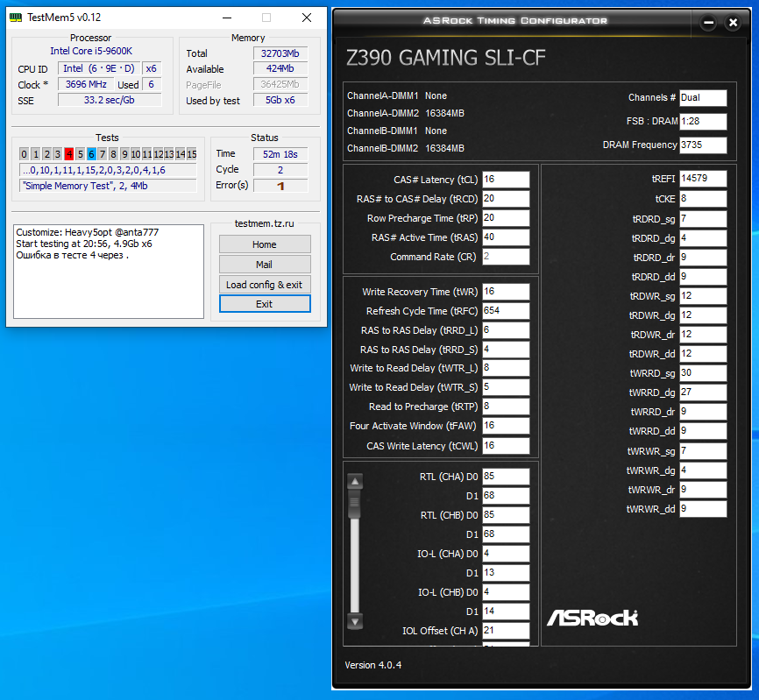Click the TestMem5 log text area
Screen dimensions: 759x700
(109, 272)
